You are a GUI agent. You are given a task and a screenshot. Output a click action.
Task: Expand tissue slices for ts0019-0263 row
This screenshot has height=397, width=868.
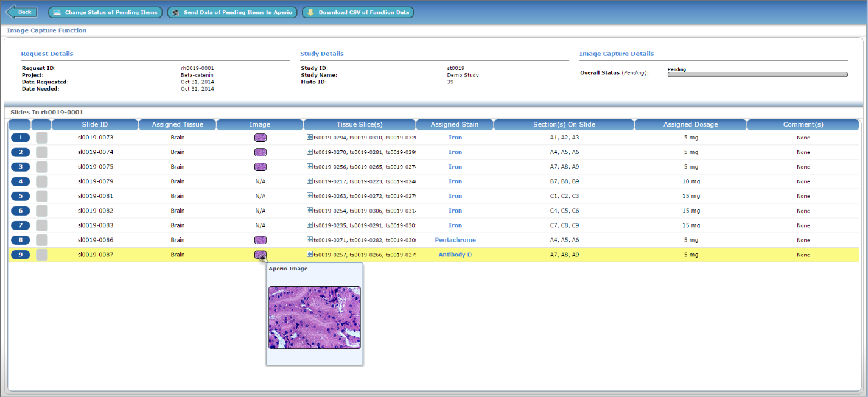pos(310,195)
